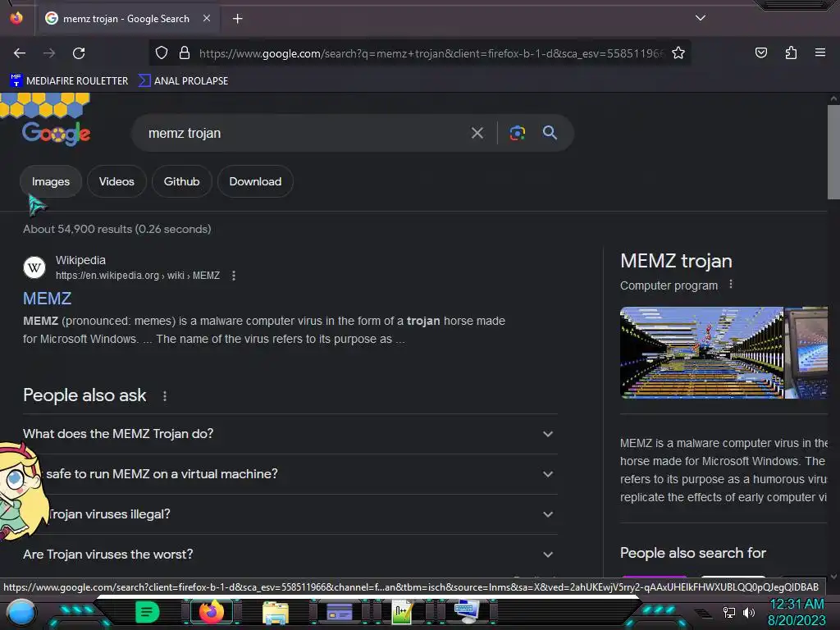840x630 pixels.
Task: Open the clock showing 12:31 AM
Action: click(x=797, y=605)
